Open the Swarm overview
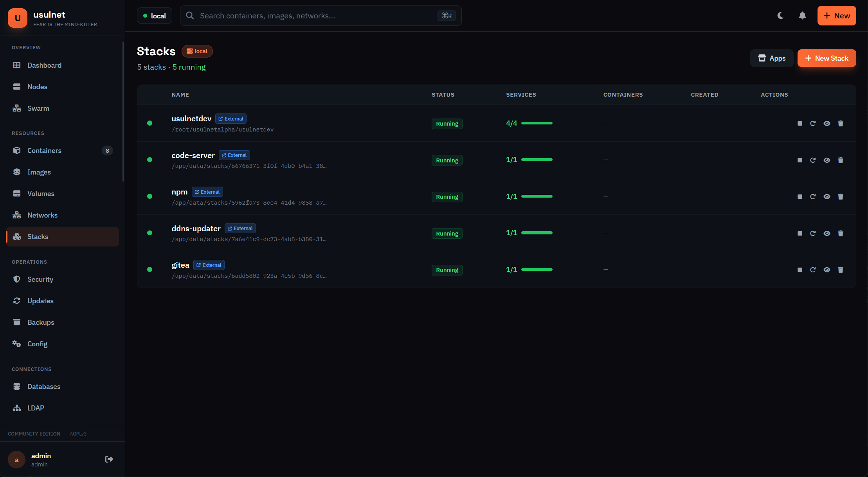868x477 pixels. click(x=38, y=108)
